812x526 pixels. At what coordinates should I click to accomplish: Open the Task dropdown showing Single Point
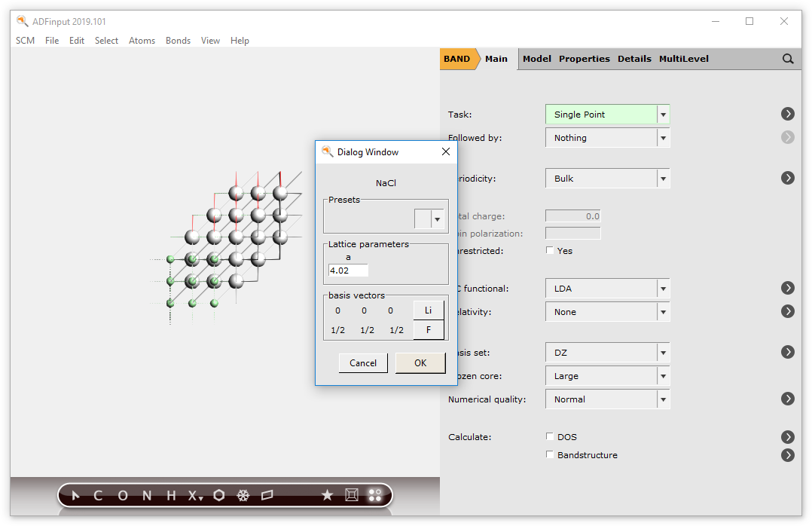click(x=662, y=114)
